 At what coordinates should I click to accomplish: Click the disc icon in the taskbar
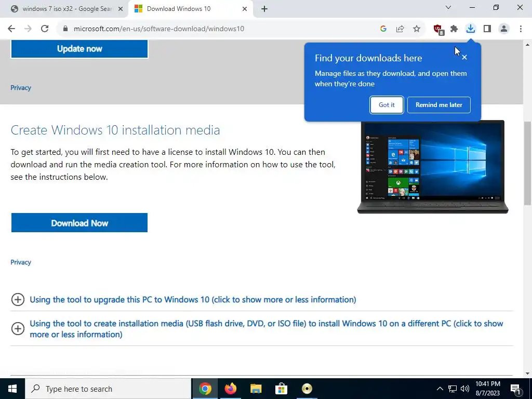tap(307, 389)
